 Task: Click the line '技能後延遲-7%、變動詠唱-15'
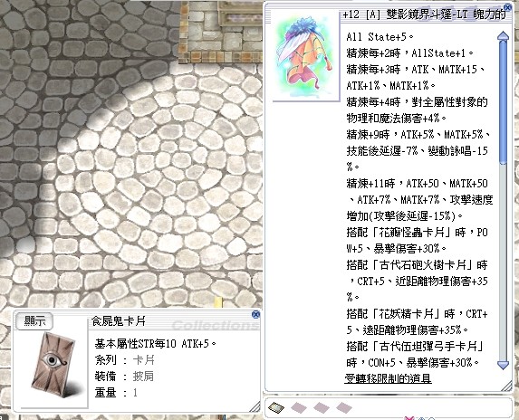417,151
